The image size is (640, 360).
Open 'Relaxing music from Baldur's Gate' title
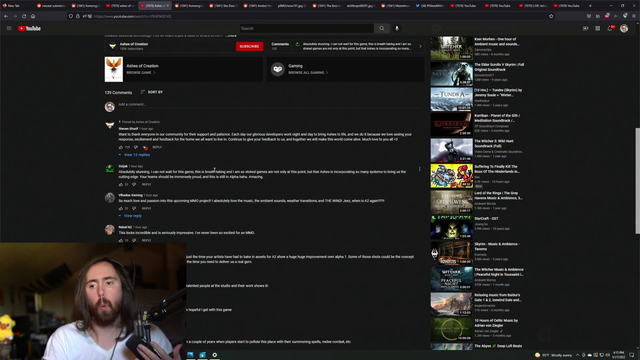click(498, 297)
